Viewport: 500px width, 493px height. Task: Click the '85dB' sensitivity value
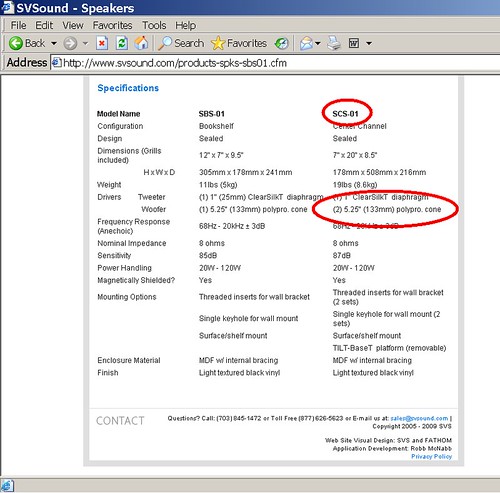[208, 255]
